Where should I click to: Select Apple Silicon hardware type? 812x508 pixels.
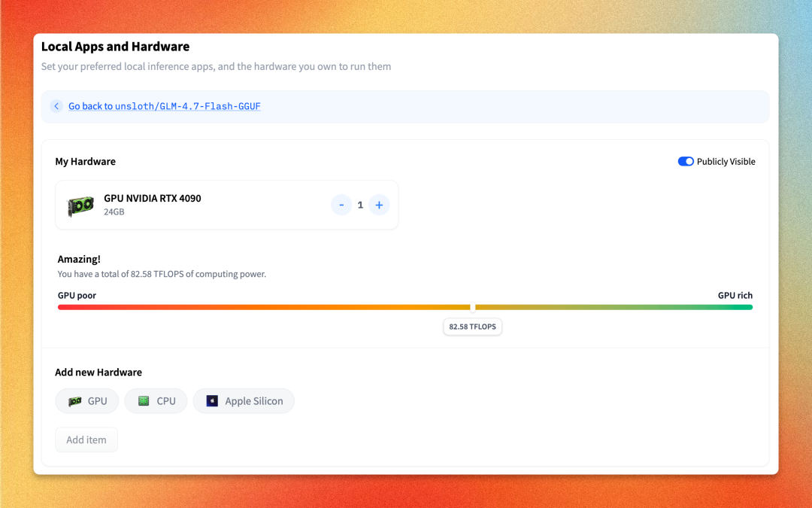pos(244,400)
